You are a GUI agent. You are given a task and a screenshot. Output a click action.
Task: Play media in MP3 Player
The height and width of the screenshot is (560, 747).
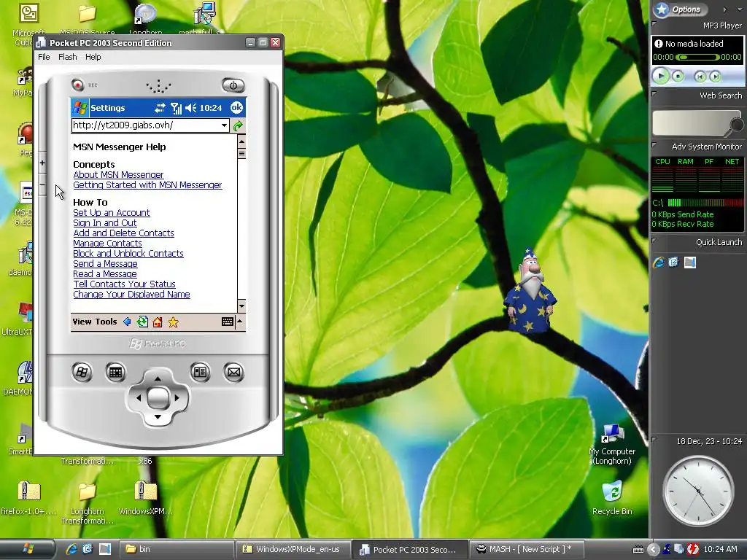pos(661,76)
